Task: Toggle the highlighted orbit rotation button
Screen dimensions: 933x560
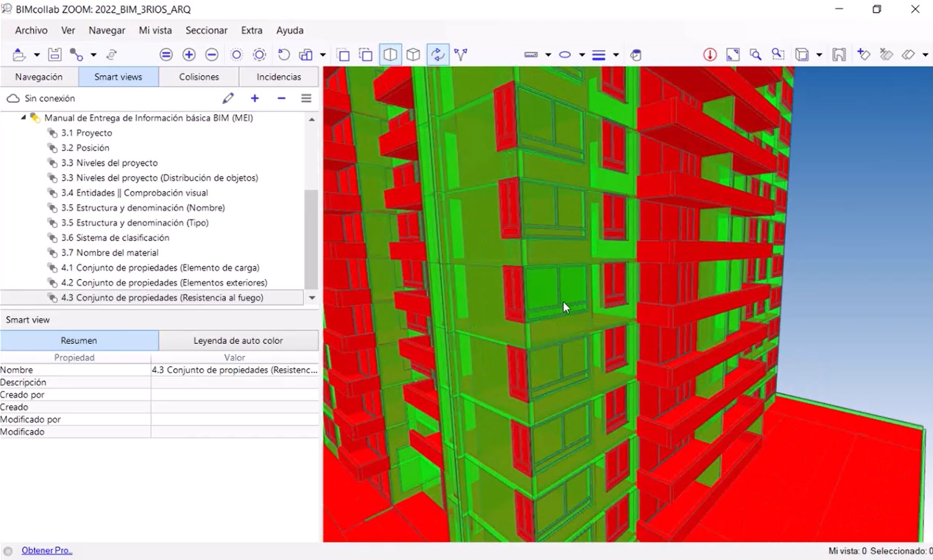Action: (x=437, y=54)
